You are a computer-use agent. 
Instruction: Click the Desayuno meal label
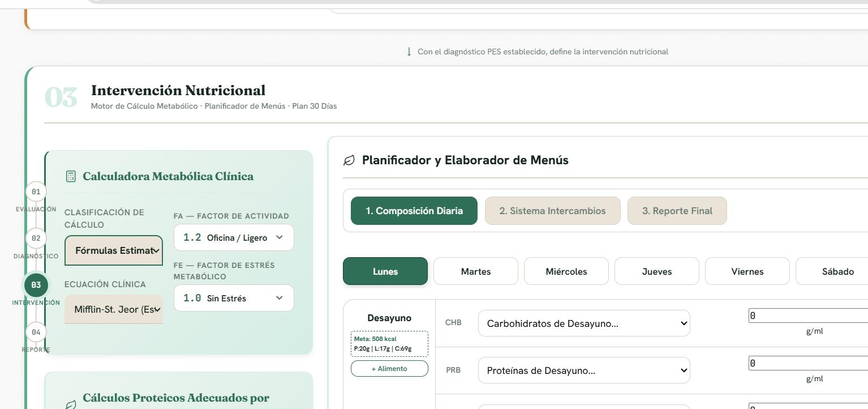tap(389, 318)
